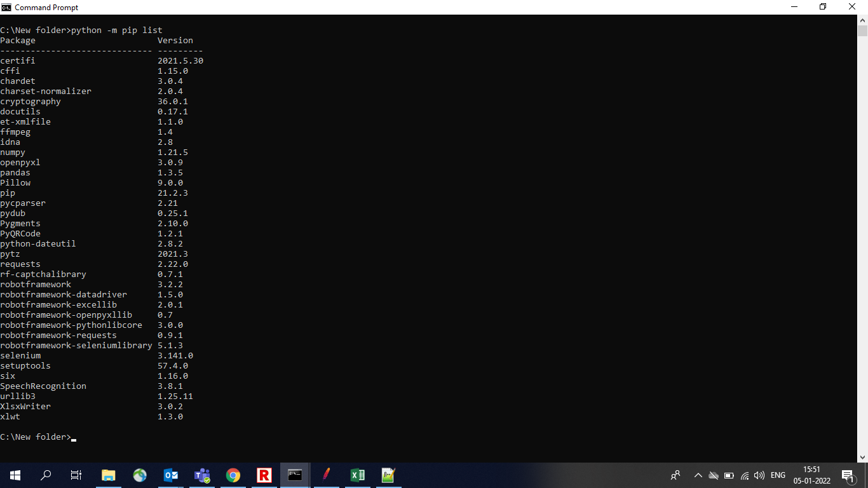Open the Action Center notifications icon

click(847, 475)
